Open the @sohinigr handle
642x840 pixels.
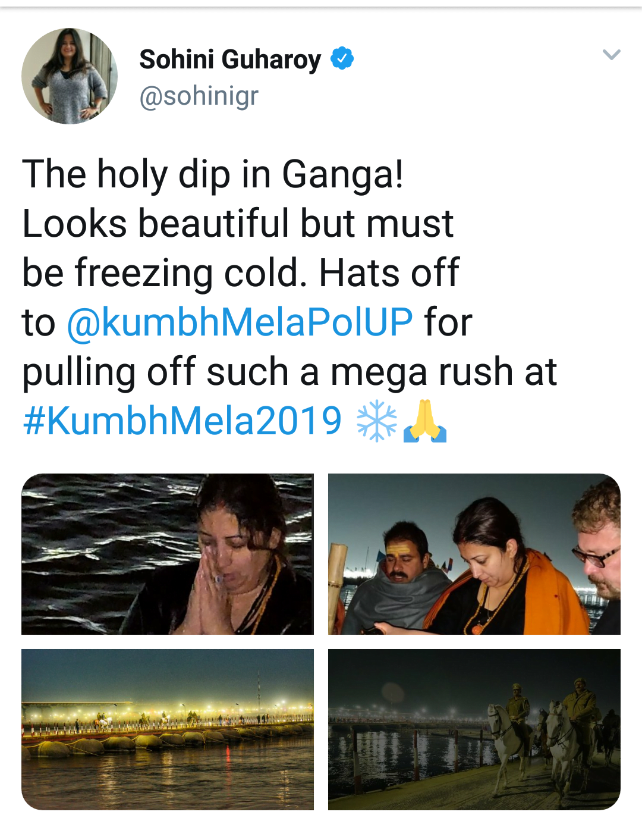tap(199, 96)
